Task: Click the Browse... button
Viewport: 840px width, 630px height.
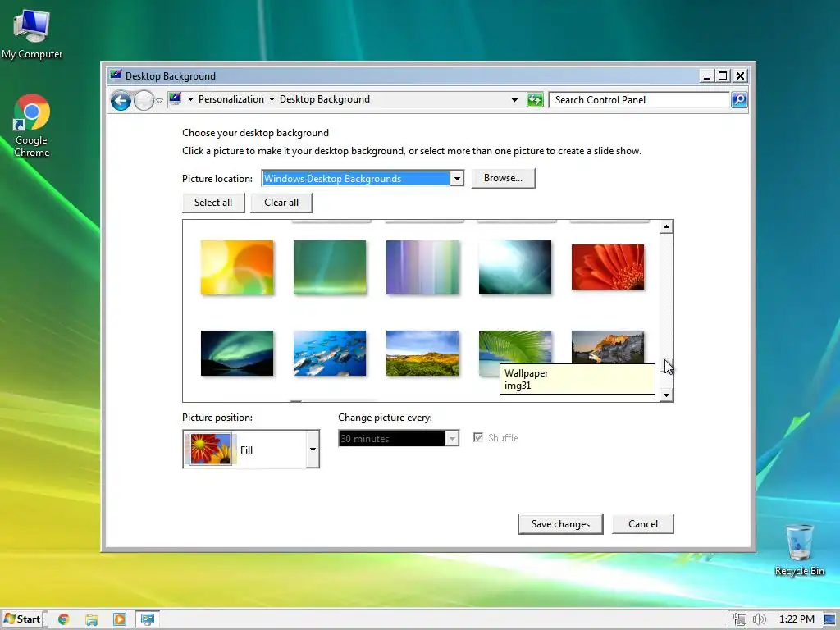Action: (503, 178)
